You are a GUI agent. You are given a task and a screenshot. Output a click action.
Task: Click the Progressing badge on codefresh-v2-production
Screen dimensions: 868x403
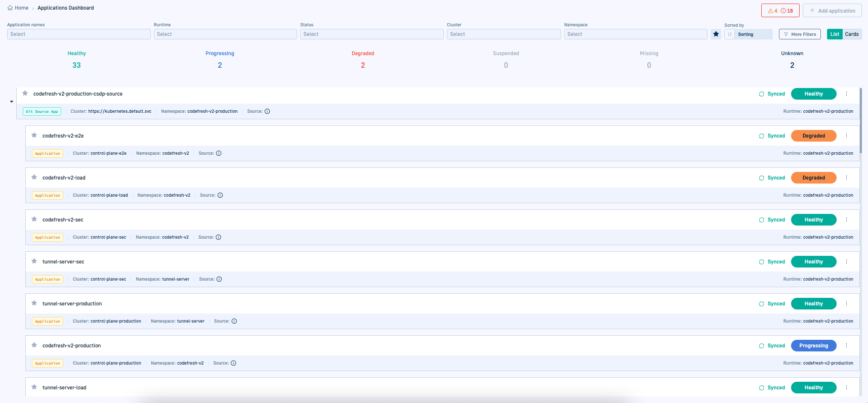coord(813,346)
